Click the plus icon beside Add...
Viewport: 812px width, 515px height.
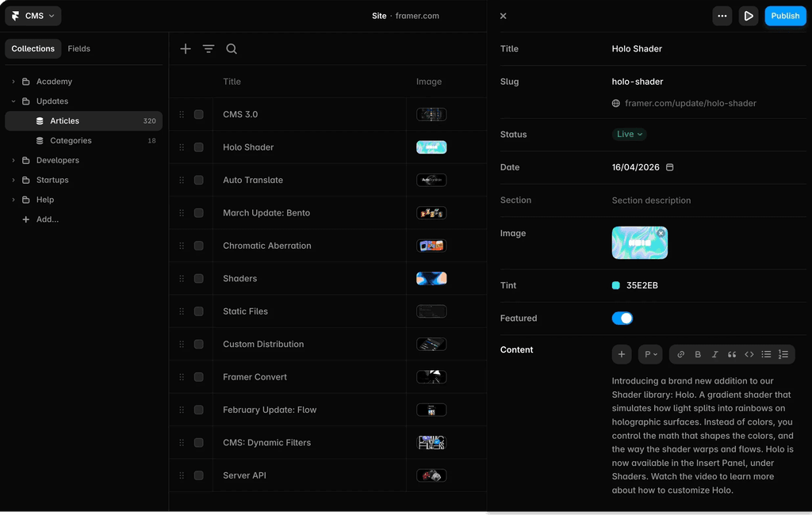coord(26,219)
